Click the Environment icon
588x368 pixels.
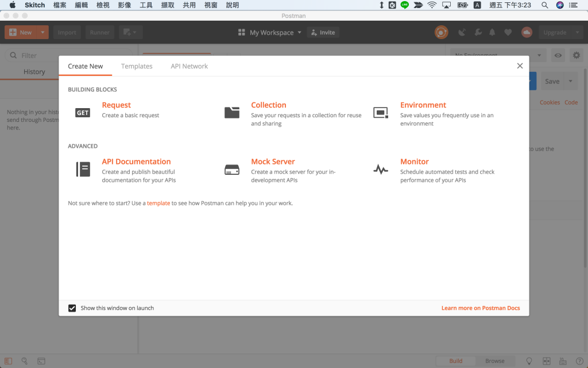pos(381,113)
